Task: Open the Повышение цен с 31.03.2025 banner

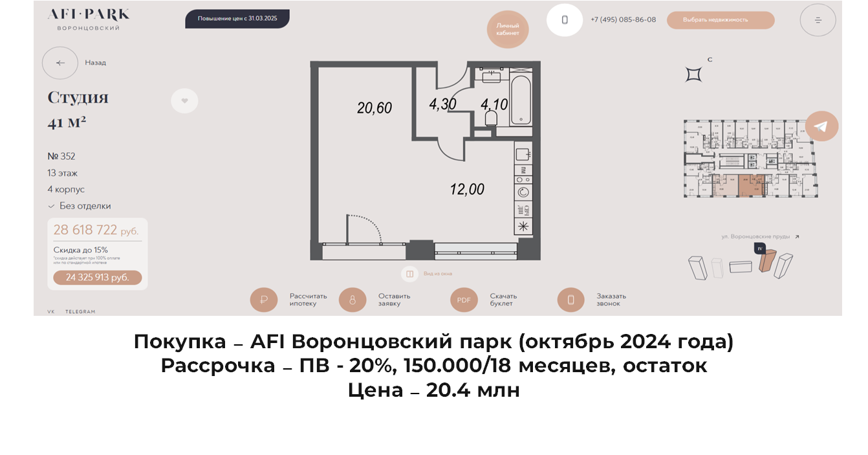Action: point(237,18)
